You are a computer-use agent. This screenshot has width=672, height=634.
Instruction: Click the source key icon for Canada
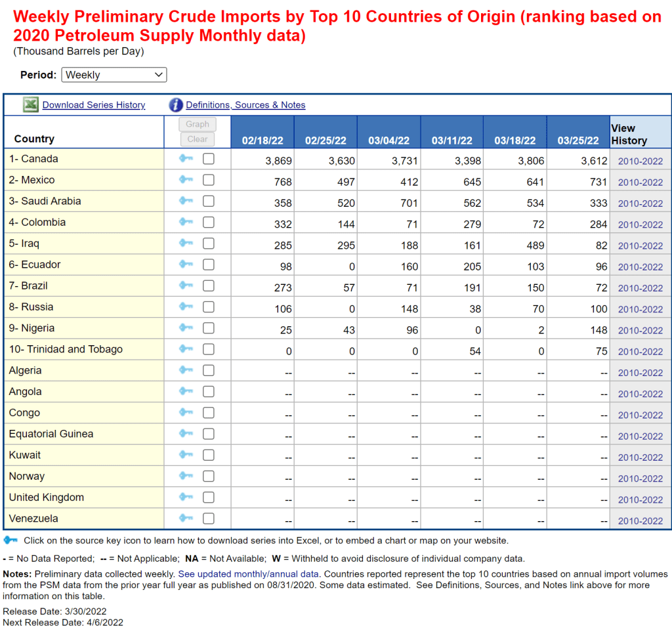point(186,159)
